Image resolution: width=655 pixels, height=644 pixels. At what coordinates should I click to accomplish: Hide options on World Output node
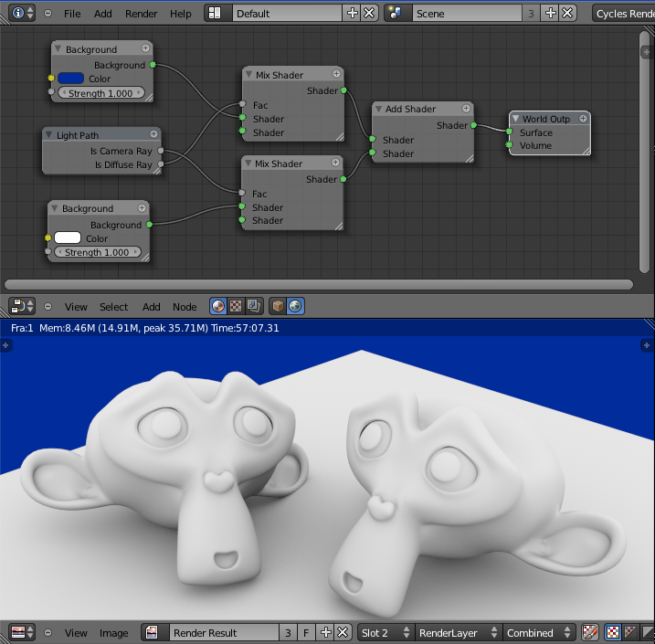point(583,118)
